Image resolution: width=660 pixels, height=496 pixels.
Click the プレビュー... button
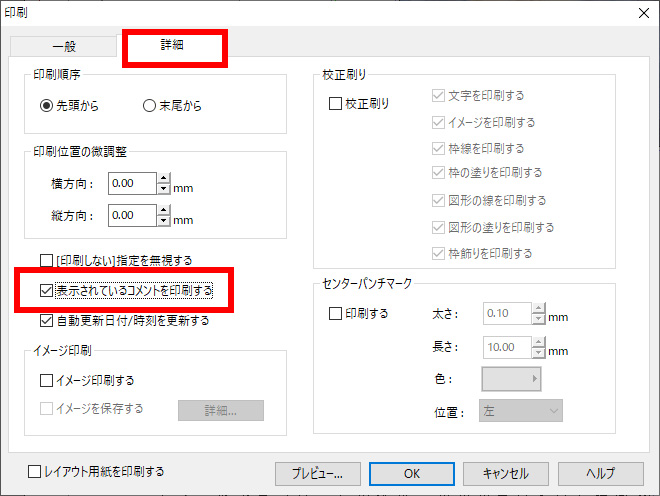pos(318,474)
